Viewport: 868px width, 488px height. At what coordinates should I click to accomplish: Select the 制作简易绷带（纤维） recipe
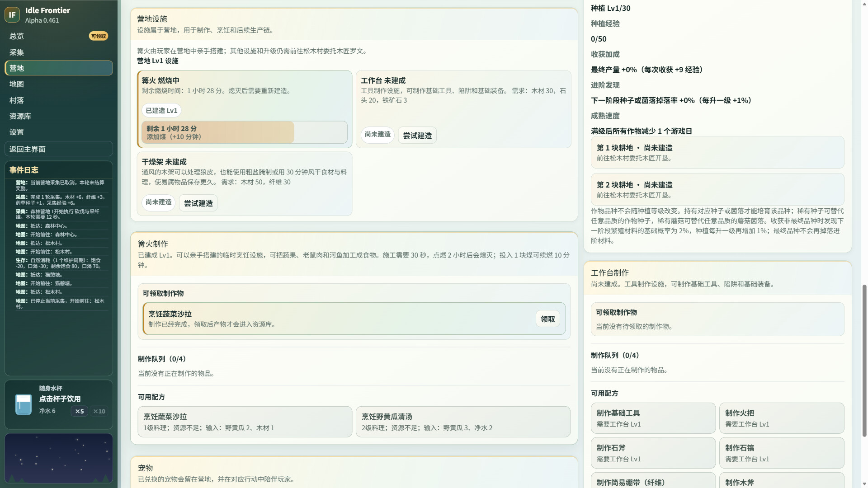pos(653,481)
